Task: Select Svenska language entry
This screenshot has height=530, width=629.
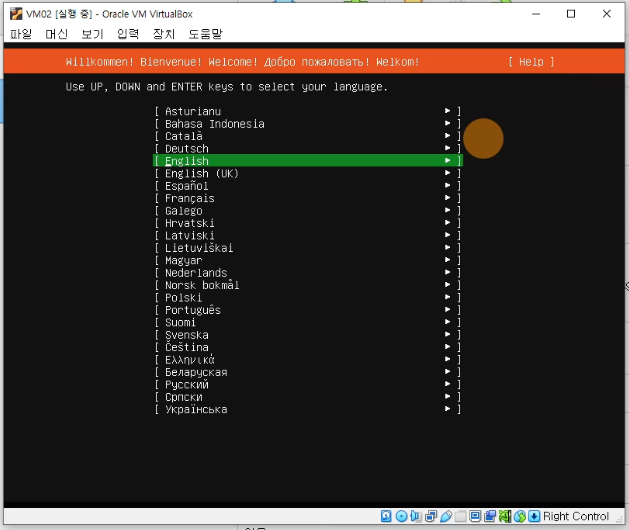Action: click(x=308, y=335)
